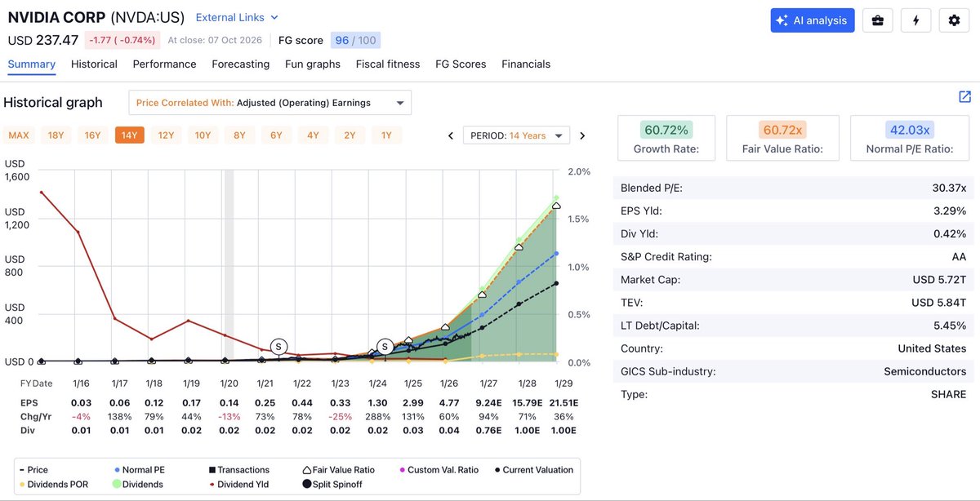This screenshot has width=980, height=501.
Task: Select the 8Y time range
Action: click(239, 135)
